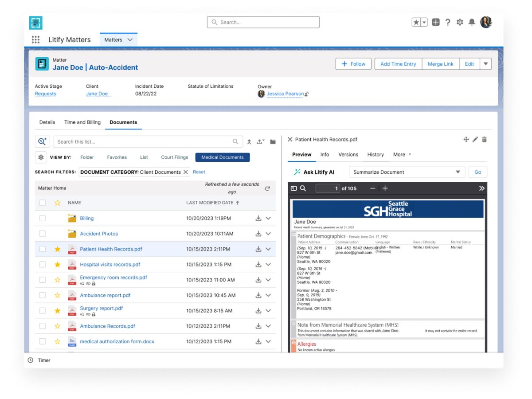Click the list settings gear beside View By
Screen dimensions: 532x399
(41, 157)
